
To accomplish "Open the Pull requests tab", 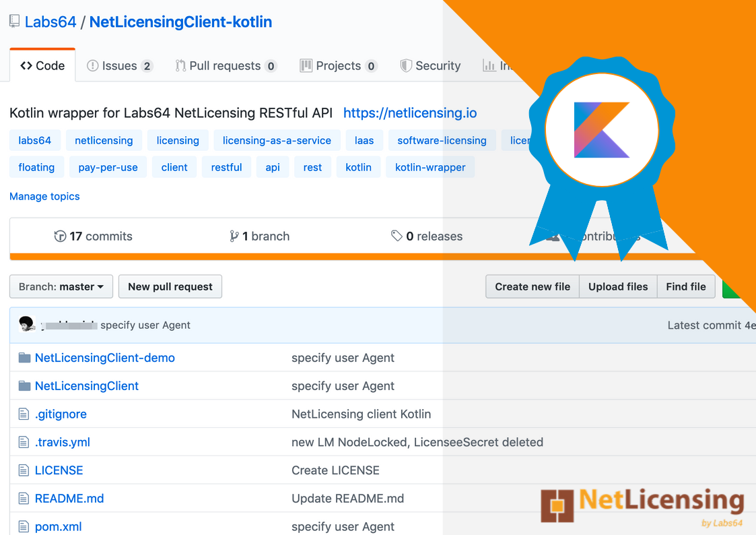I will tap(226, 65).
